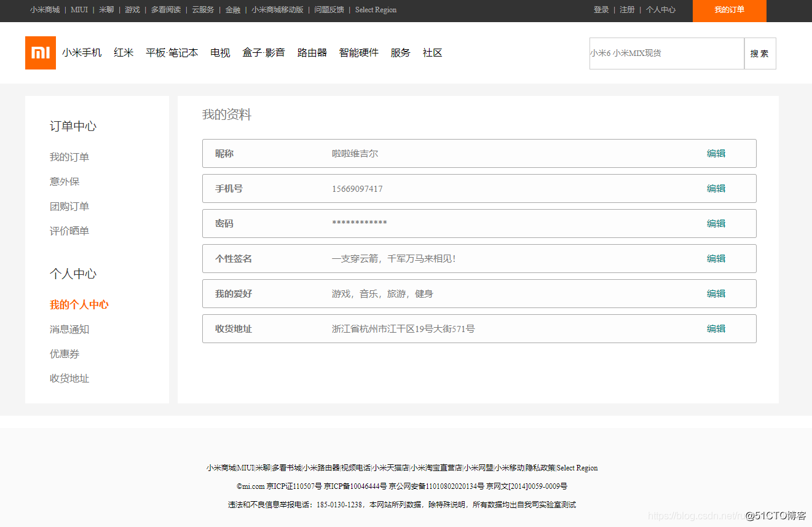Select 我的个人中心 in sidebar

click(79, 305)
